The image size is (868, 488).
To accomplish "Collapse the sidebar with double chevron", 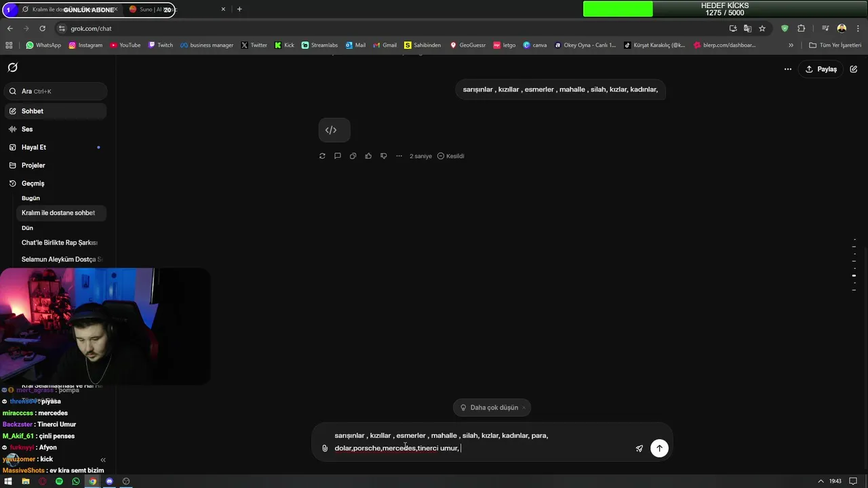I will (103, 460).
